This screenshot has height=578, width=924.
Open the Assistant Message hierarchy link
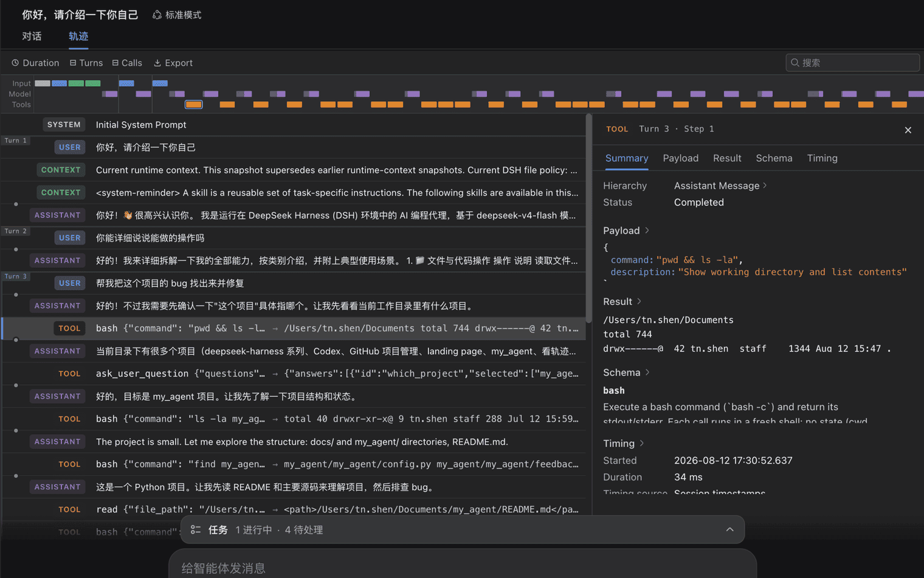tap(720, 186)
